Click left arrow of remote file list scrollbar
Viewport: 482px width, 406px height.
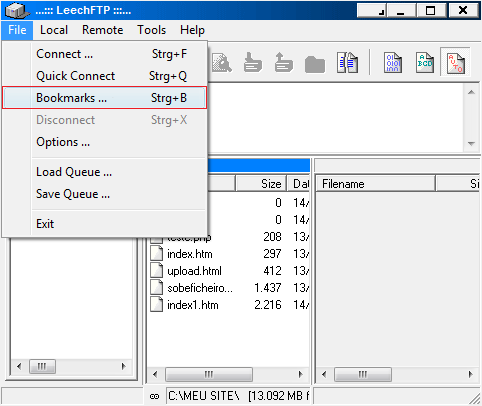tap(324, 374)
